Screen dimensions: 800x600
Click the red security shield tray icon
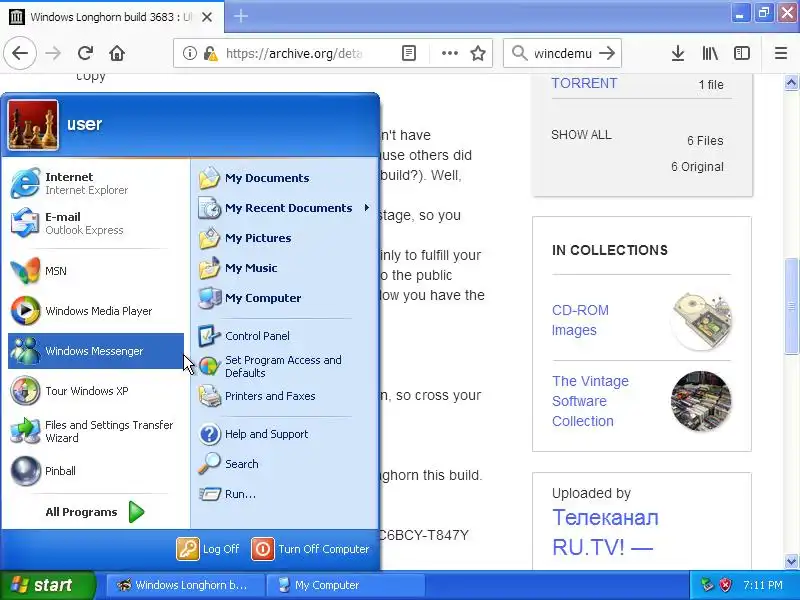click(x=725, y=585)
